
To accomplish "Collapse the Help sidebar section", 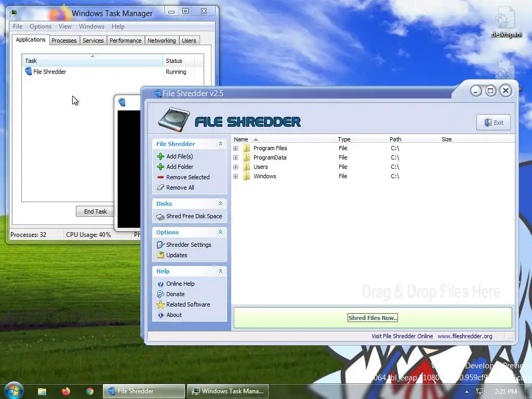I will 220,271.
